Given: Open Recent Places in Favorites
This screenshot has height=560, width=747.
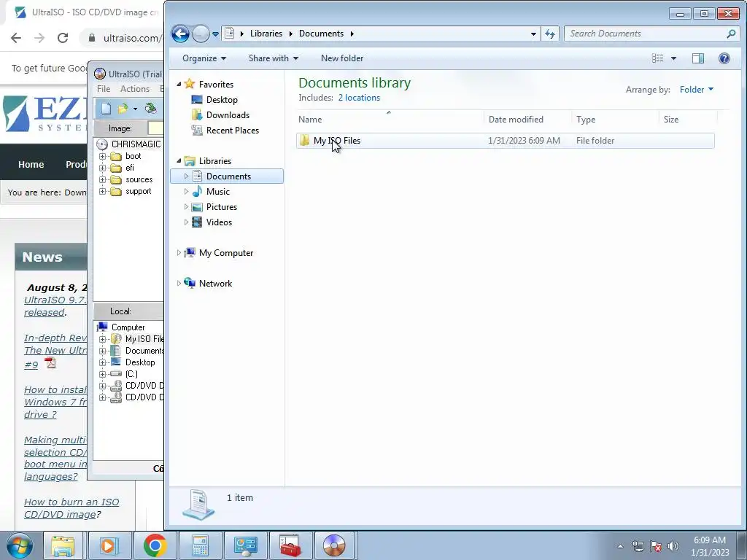Looking at the screenshot, I should tap(233, 130).
